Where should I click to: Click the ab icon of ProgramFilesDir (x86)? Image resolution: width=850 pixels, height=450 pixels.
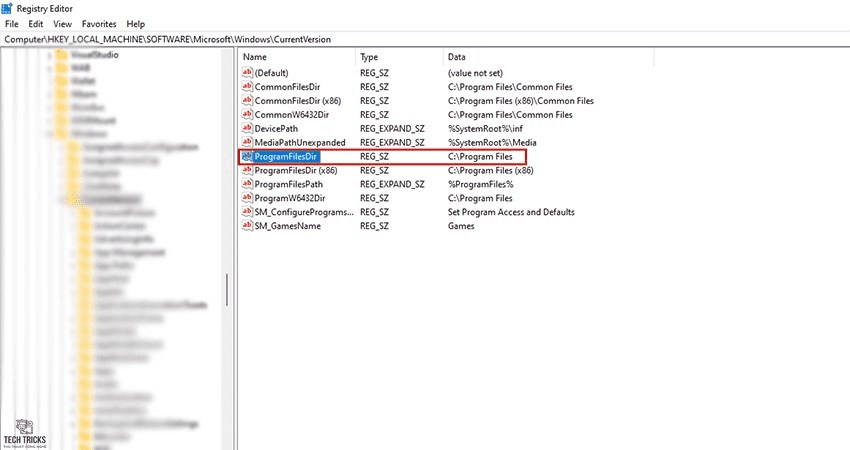[247, 170]
